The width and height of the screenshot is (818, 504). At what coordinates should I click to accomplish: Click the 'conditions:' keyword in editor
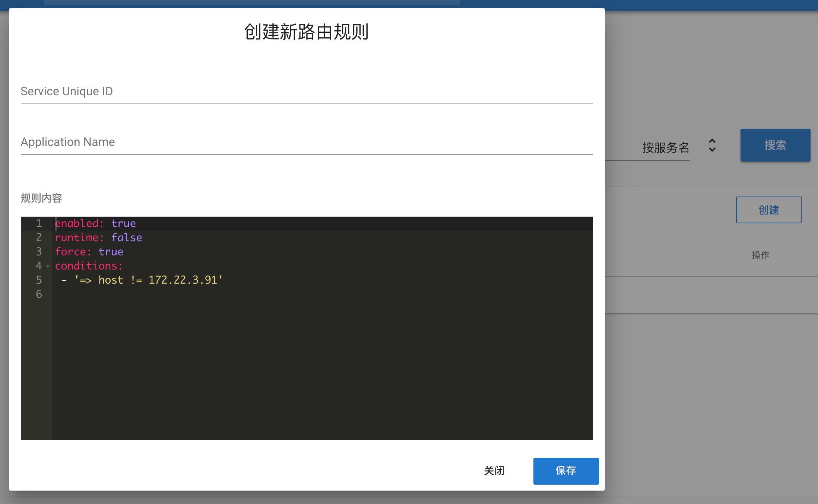click(89, 266)
